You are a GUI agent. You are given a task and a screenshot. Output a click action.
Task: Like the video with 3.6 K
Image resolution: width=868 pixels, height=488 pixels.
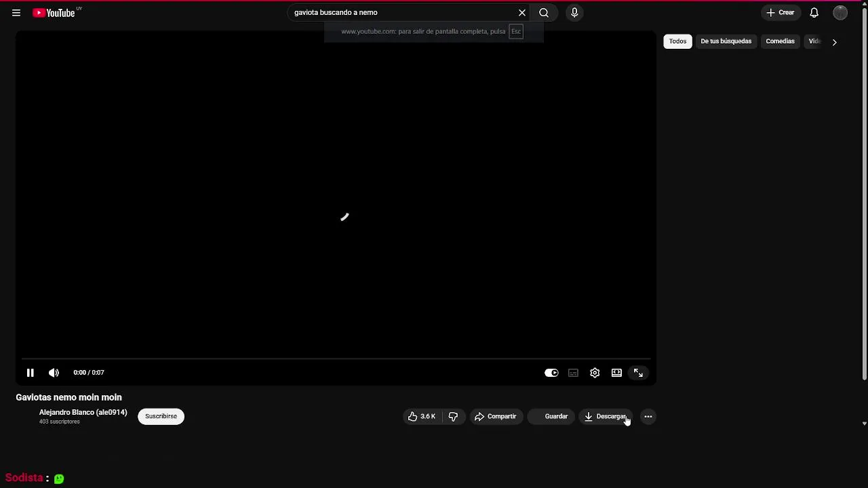[422, 416]
